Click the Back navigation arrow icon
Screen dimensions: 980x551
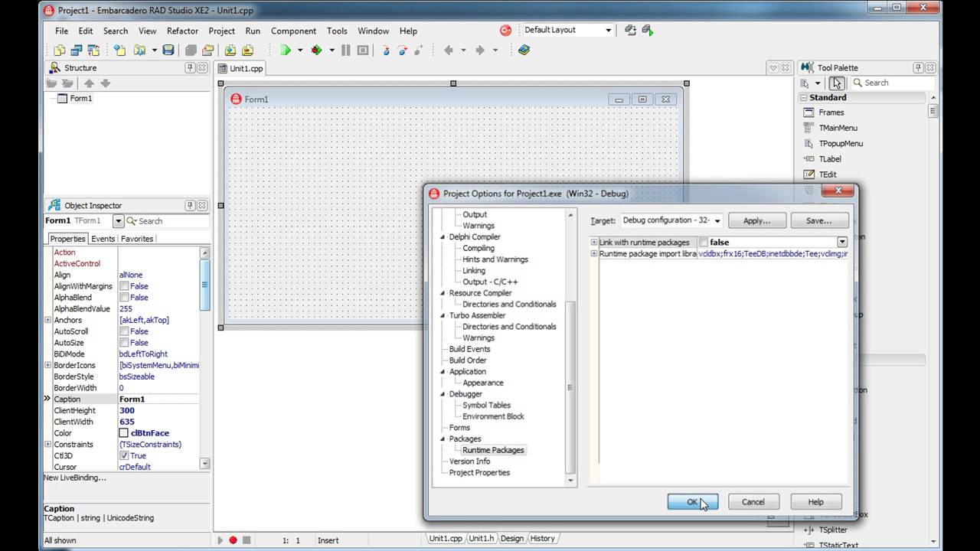pyautogui.click(x=449, y=50)
